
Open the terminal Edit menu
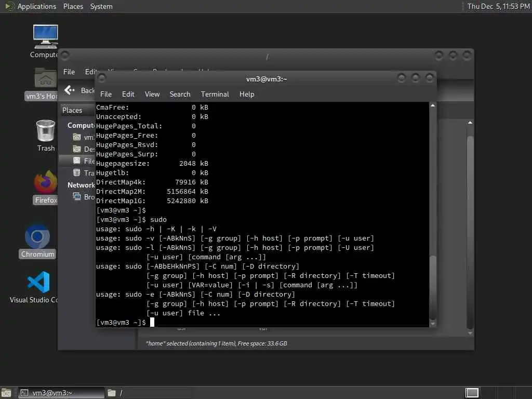pos(128,95)
